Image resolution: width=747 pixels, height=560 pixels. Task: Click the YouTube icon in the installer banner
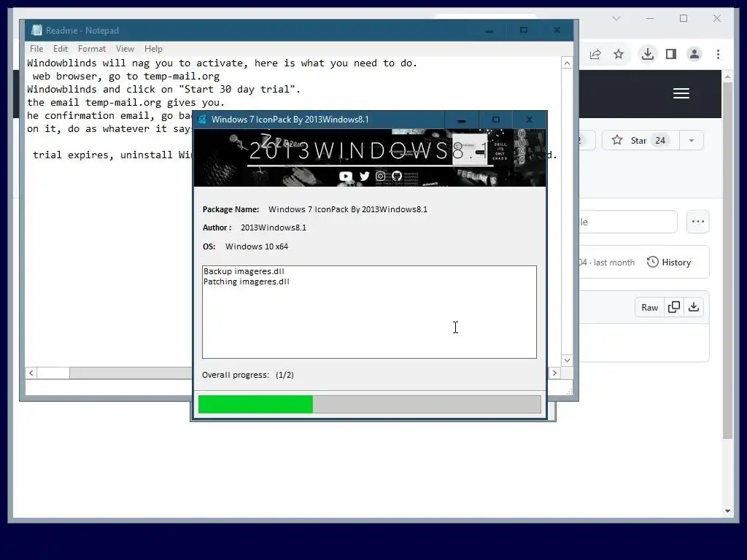click(x=345, y=176)
